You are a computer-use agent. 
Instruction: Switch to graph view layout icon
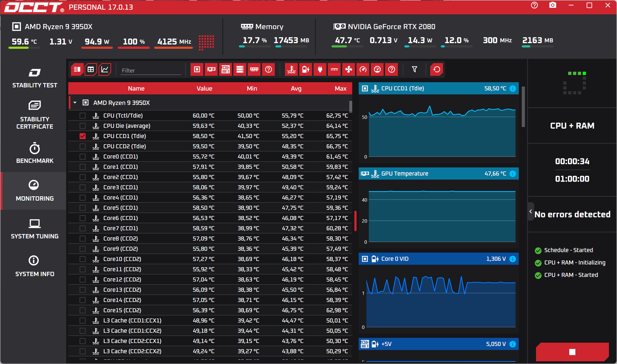pyautogui.click(x=105, y=70)
